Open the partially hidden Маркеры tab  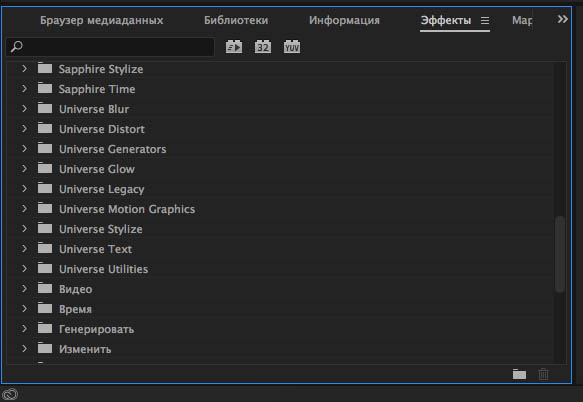click(522, 20)
